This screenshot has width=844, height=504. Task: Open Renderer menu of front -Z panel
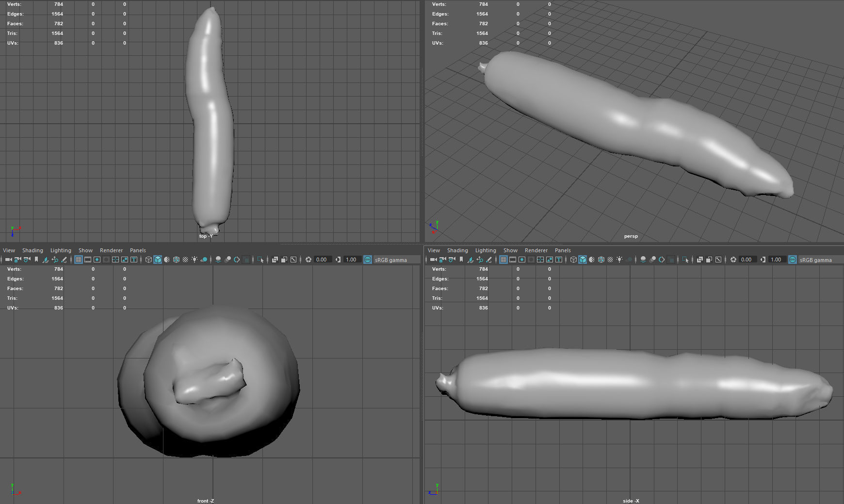111,250
